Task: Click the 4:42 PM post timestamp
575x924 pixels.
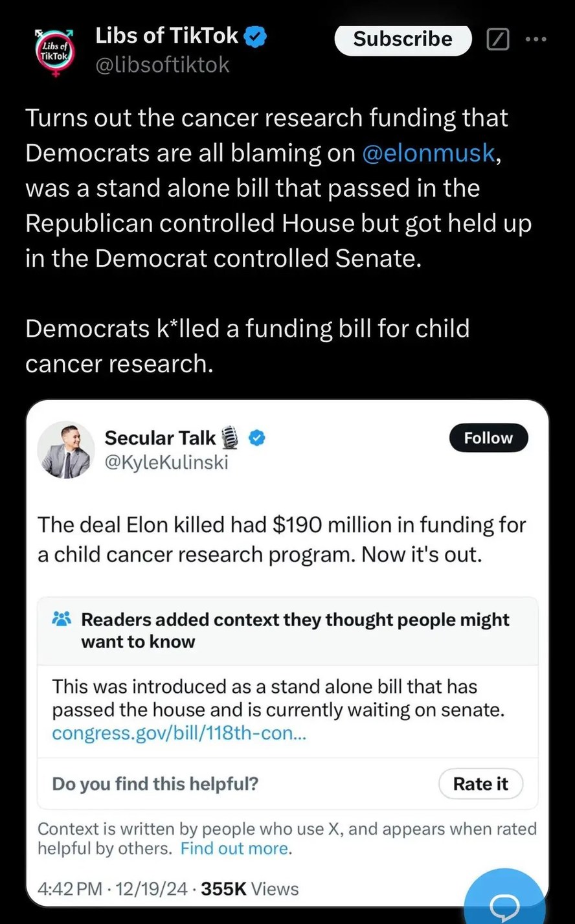Action: click(70, 888)
